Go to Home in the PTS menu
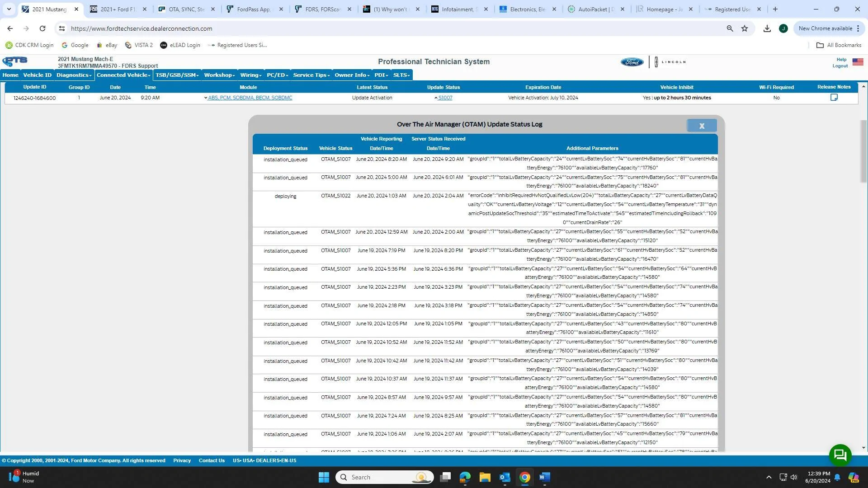The height and width of the screenshot is (488, 868). pyautogui.click(x=10, y=75)
